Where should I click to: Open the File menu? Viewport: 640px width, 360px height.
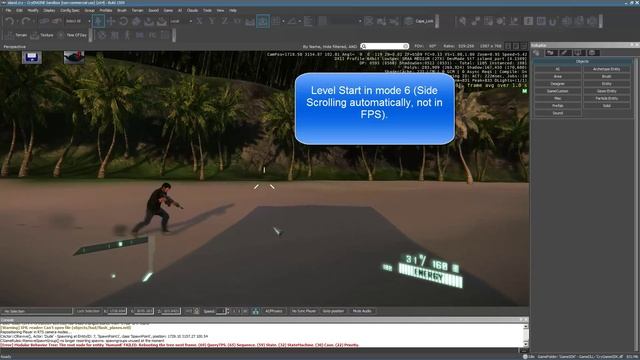(x=8, y=10)
